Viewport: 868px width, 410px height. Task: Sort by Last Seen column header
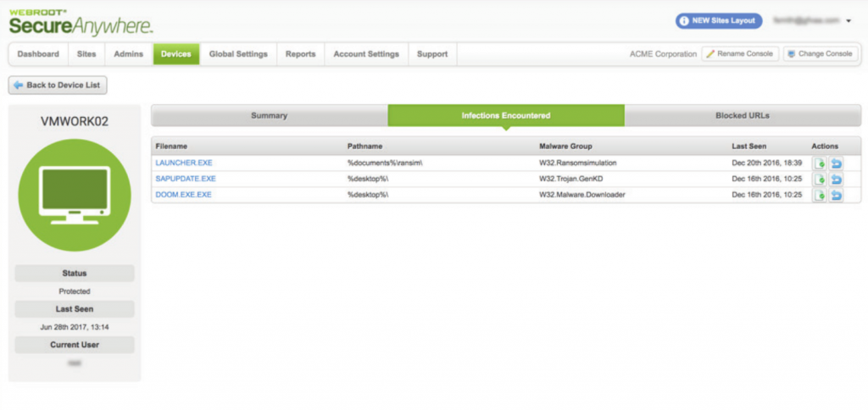coord(749,147)
